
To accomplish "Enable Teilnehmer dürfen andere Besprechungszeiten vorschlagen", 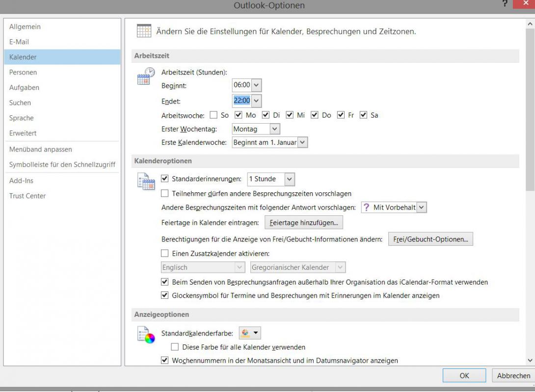I will tap(164, 193).
